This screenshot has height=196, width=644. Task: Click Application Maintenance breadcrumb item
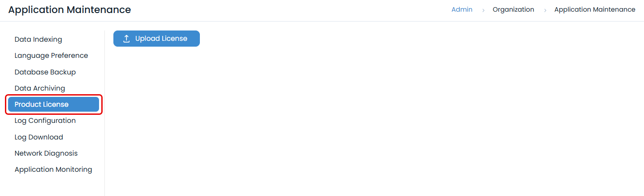tap(595, 9)
